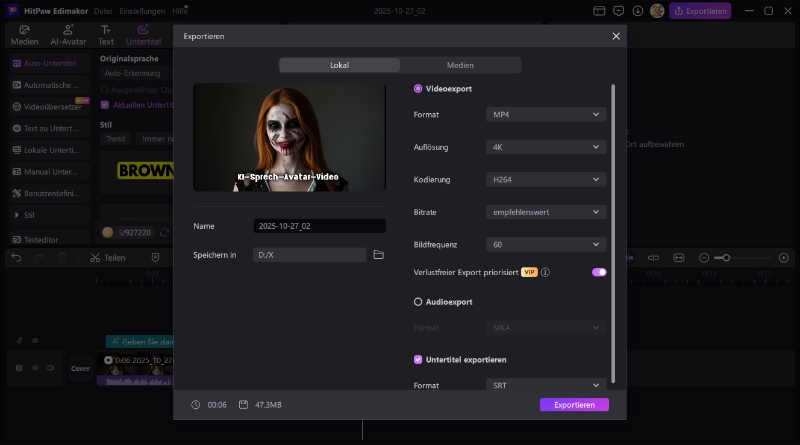This screenshot has width=800, height=445.
Task: Click the Teilen scissors tool
Action: point(108,258)
